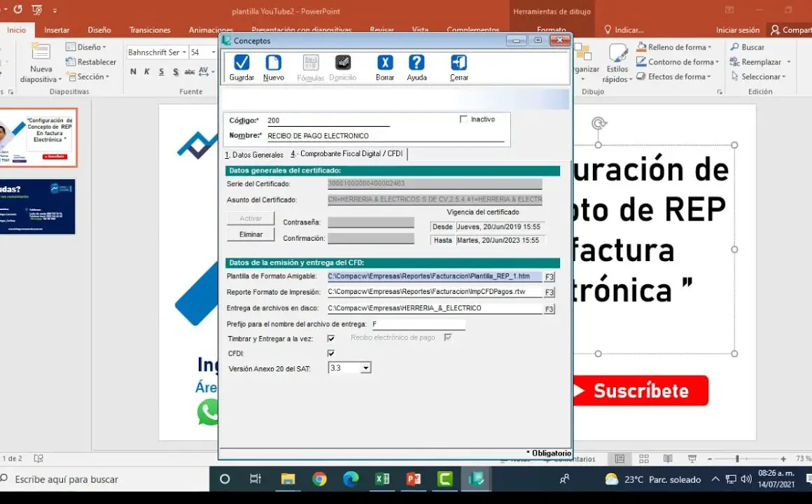The height and width of the screenshot is (504, 812).
Task: Click the volume icon in system tray
Action: click(746, 479)
